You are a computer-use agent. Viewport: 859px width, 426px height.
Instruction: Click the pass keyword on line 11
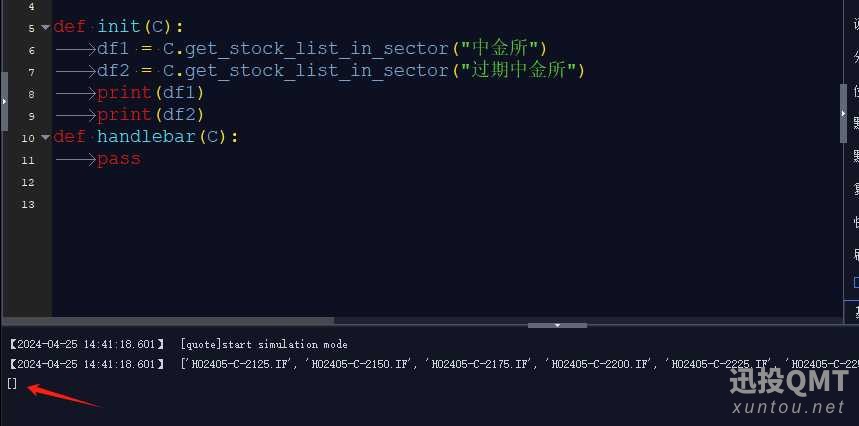pos(119,159)
